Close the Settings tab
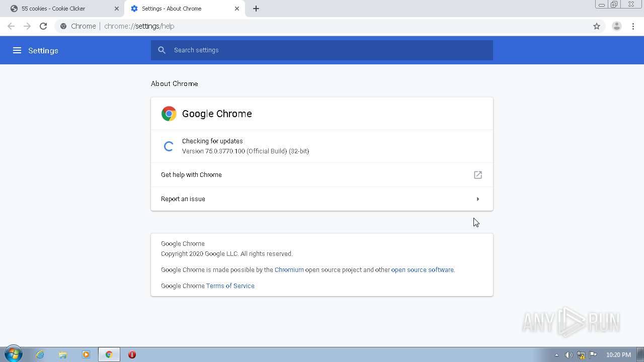This screenshot has height=362, width=644. 237,9
